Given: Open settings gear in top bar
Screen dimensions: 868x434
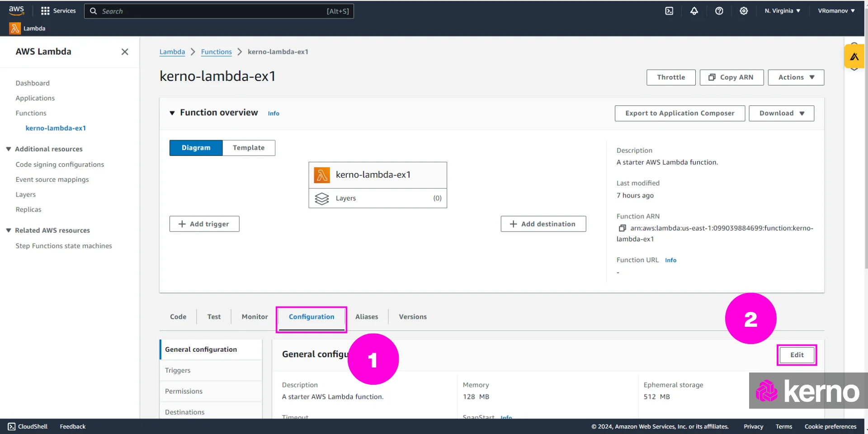Looking at the screenshot, I should click(x=744, y=11).
